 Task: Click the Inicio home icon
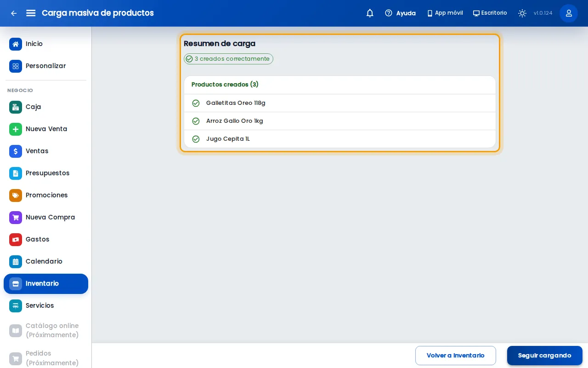pyautogui.click(x=16, y=44)
